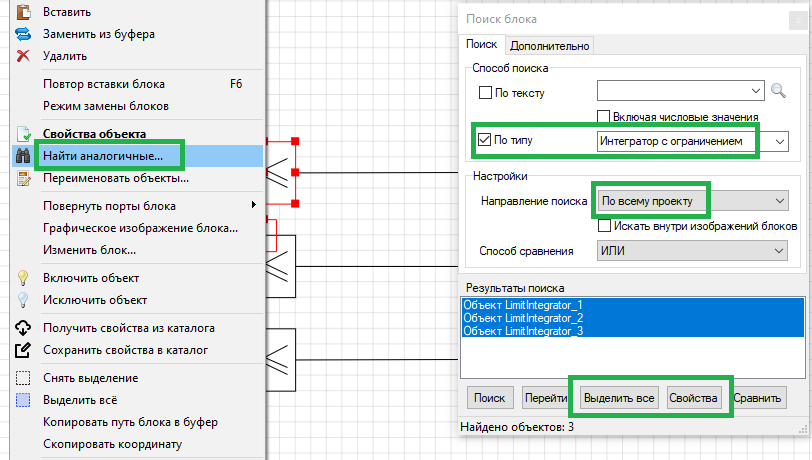Enable the По тексту checkbox
This screenshot has height=460, width=812.
486,93
